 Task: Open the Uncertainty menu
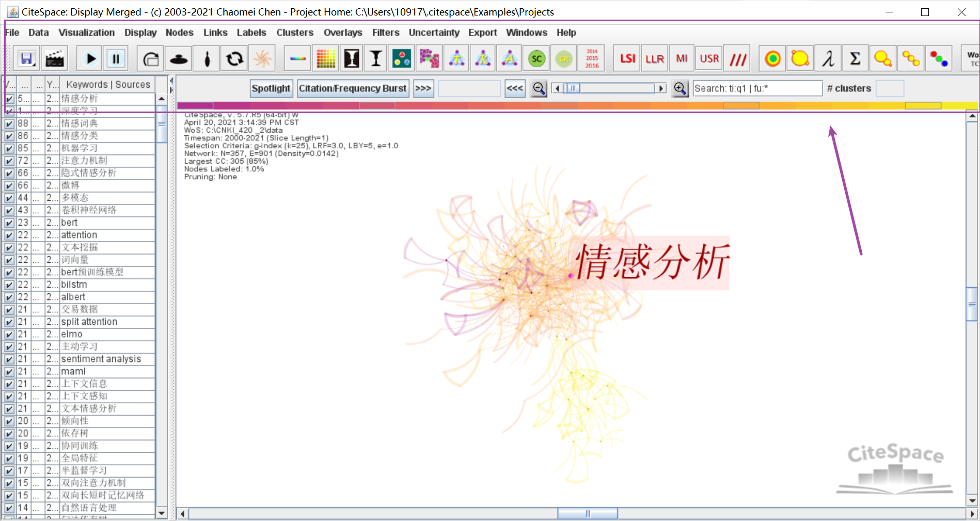tap(434, 33)
